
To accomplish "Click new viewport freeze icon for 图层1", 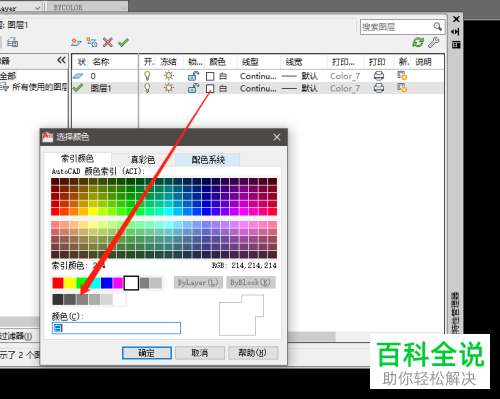I will pyautogui.click(x=402, y=88).
